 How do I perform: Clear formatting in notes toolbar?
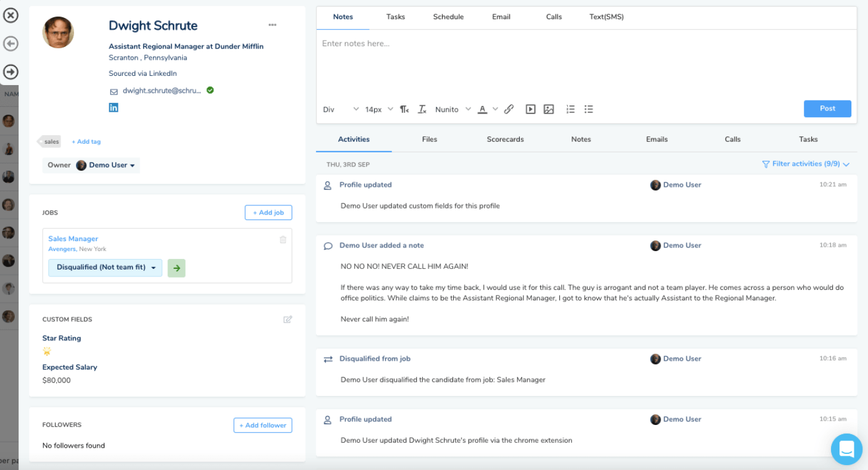pyautogui.click(x=422, y=109)
